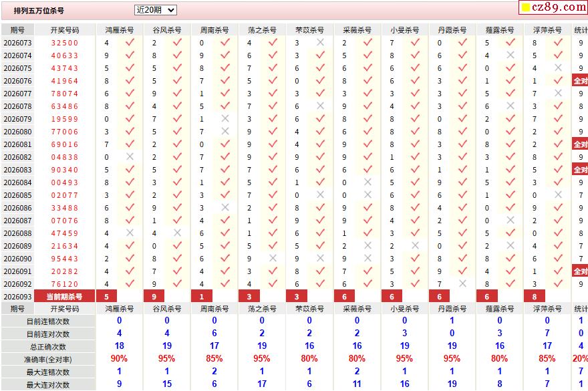Click winning number 20282
Screen dimensions: 588x391
point(65,271)
